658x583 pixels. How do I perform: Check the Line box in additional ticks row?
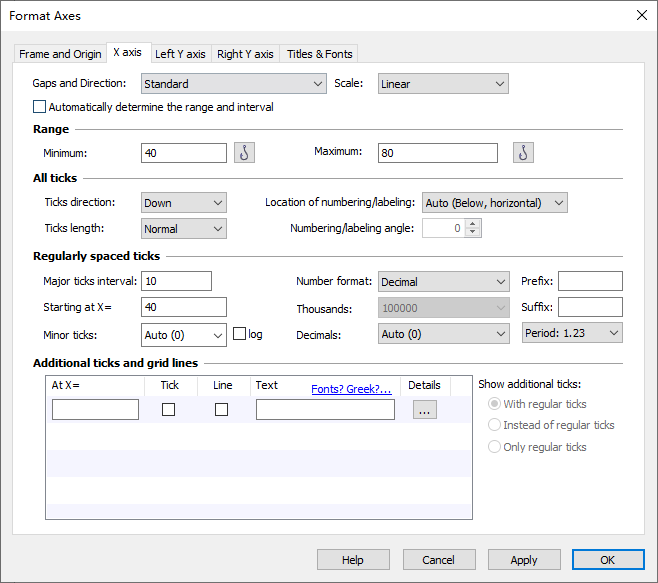coord(221,409)
